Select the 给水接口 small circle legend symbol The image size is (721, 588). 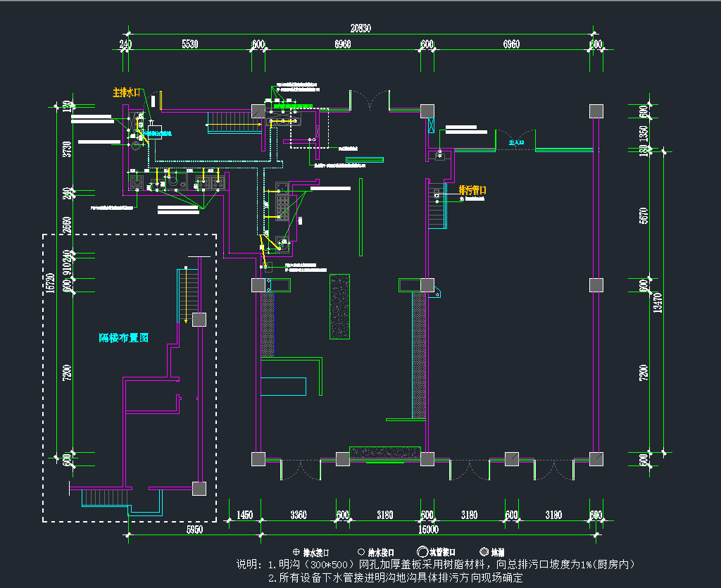tap(361, 552)
